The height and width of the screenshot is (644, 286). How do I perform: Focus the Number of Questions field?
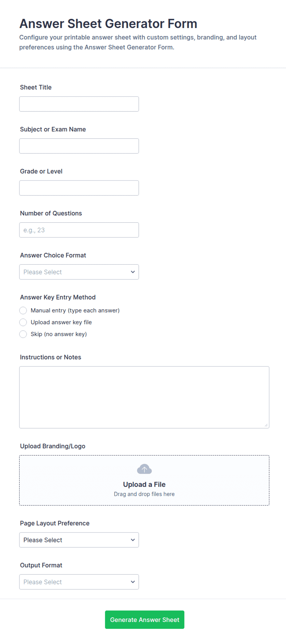point(79,230)
